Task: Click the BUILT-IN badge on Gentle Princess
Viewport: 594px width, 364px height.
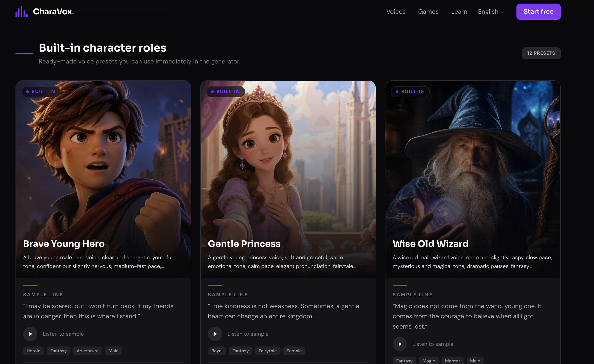Action: coord(226,92)
